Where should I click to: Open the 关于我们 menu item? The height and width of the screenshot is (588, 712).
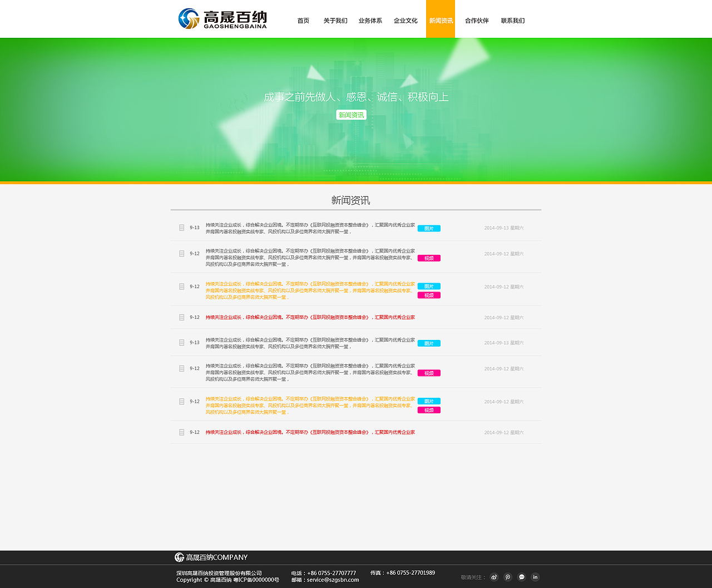coord(335,21)
